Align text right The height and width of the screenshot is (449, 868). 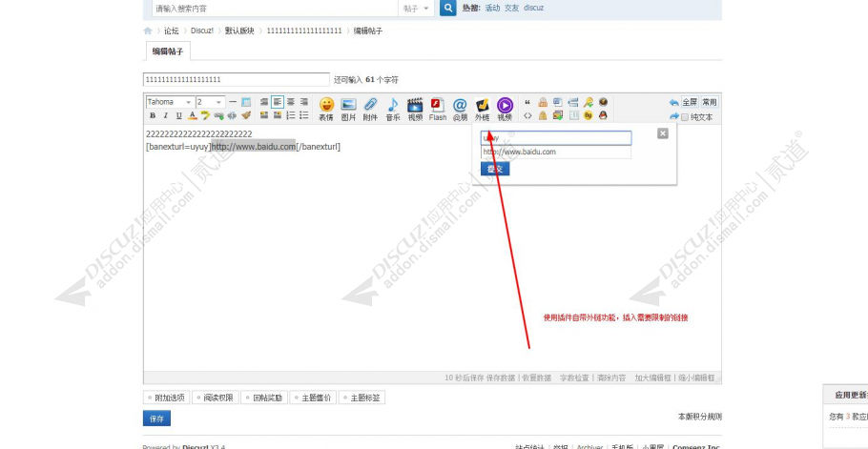coord(304,102)
